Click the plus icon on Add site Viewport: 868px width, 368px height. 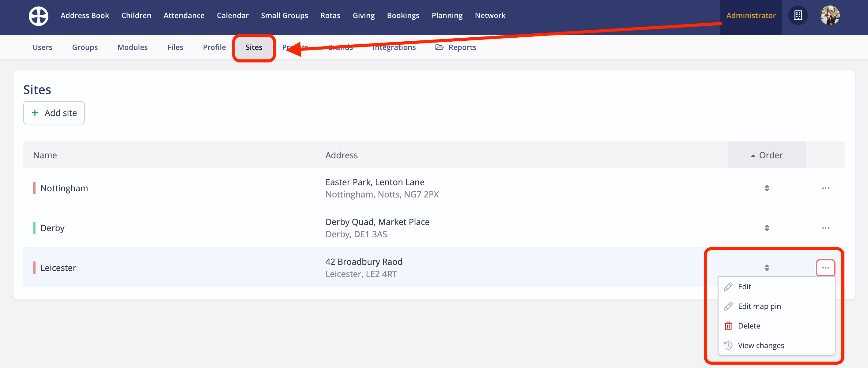coord(35,113)
